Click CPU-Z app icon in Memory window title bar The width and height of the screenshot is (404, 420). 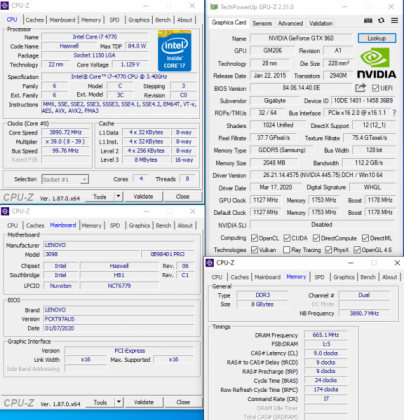pos(210,263)
